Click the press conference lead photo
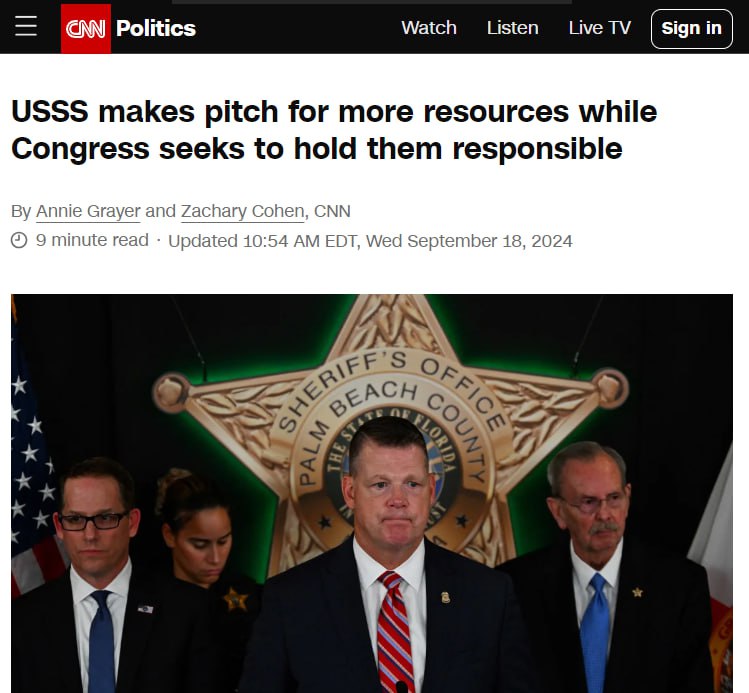Screen dimensions: 749x693 [372, 493]
